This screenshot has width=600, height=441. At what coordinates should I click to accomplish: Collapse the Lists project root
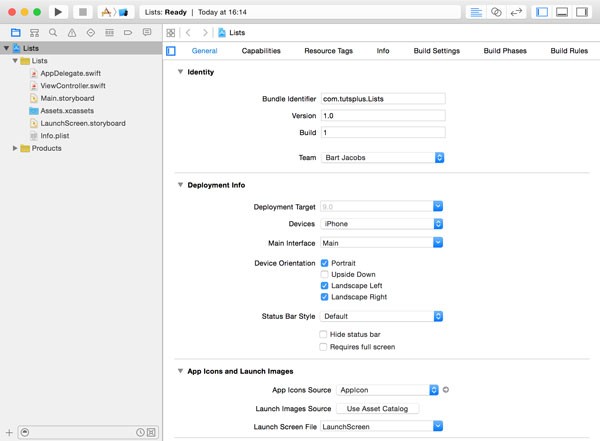(x=6, y=48)
